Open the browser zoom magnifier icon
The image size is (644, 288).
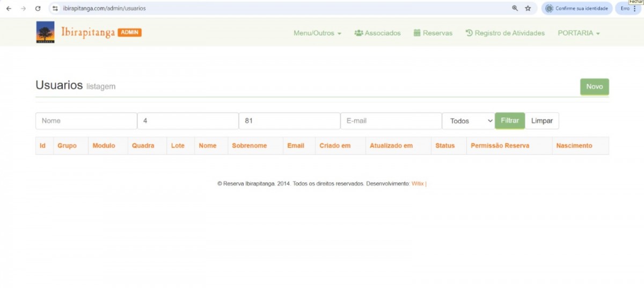515,9
